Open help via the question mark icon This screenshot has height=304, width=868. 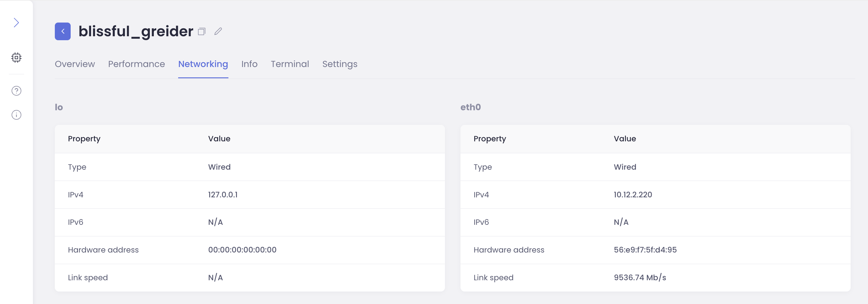coord(16,90)
